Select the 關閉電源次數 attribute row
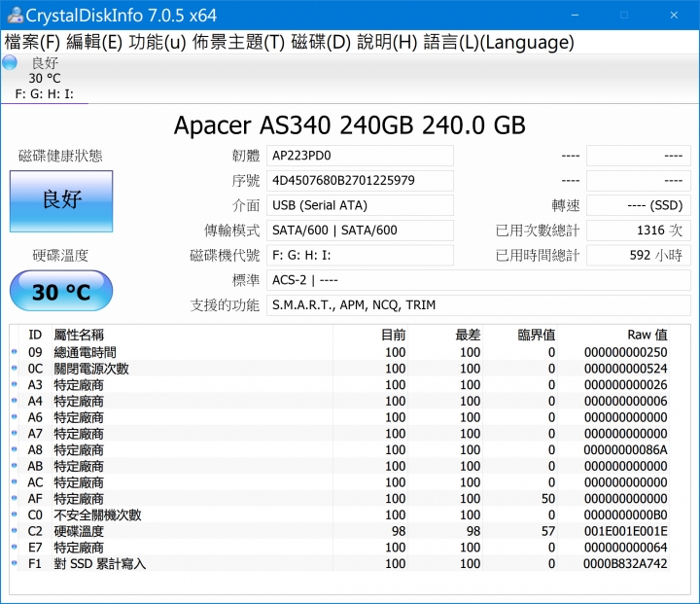The width and height of the screenshot is (700, 604). (x=339, y=368)
